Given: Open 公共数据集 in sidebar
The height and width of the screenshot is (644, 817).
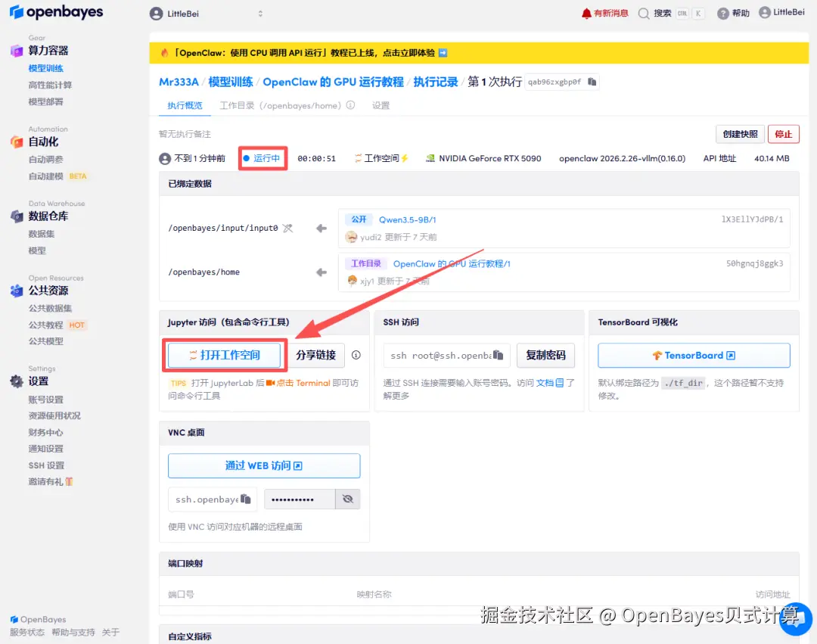Looking at the screenshot, I should click(x=50, y=309).
